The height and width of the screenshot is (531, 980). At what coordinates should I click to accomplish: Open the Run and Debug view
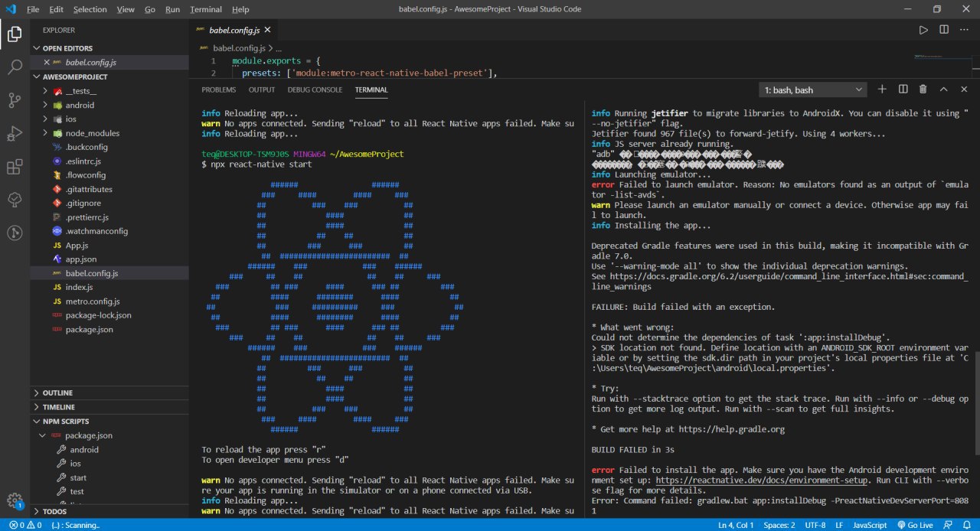point(15,134)
